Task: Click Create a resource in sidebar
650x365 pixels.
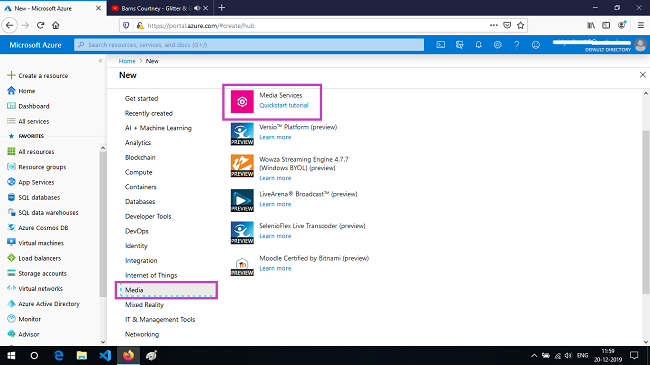Action: [x=38, y=75]
